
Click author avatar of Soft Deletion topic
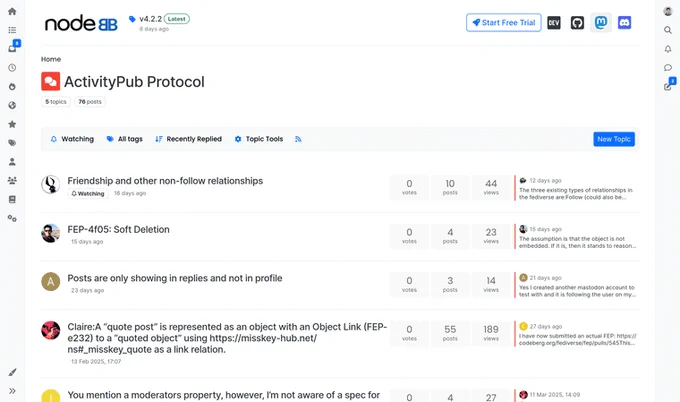pyautogui.click(x=51, y=233)
